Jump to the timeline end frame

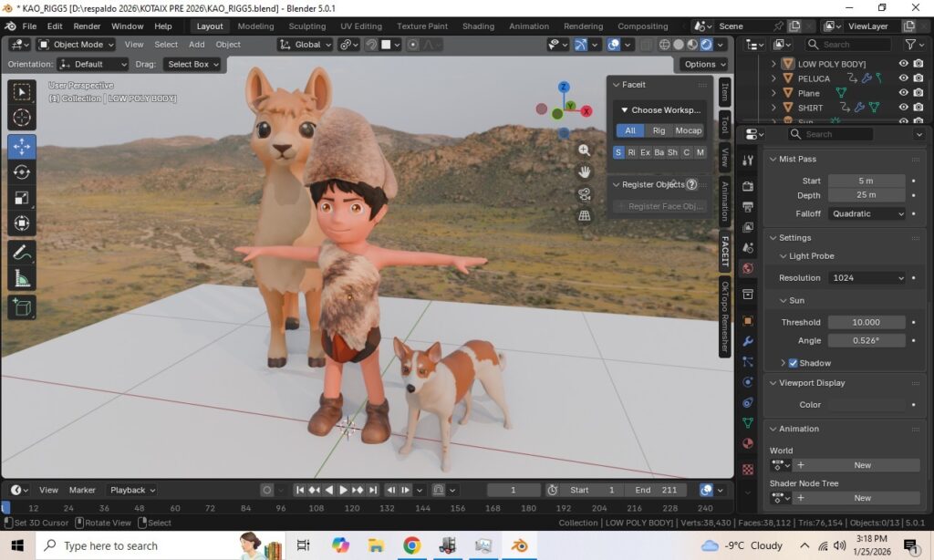pyautogui.click(x=373, y=490)
